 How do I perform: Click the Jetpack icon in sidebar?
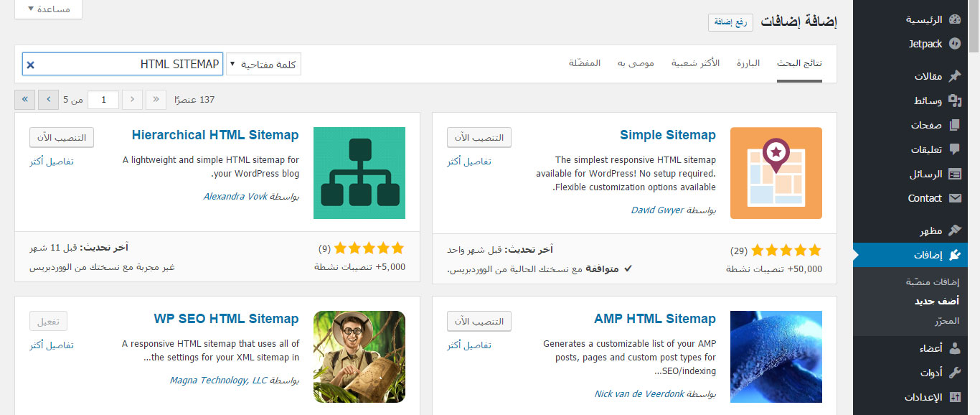pyautogui.click(x=954, y=44)
